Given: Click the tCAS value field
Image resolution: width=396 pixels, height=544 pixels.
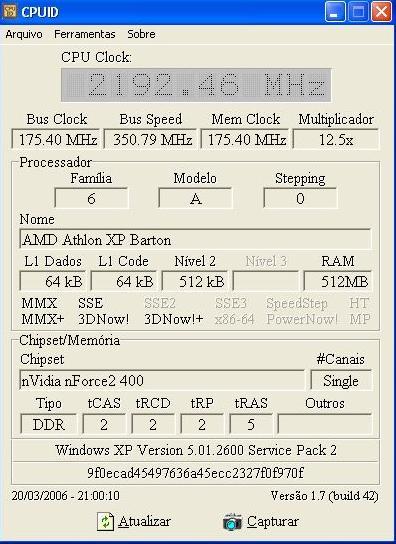Looking at the screenshot, I should pyautogui.click(x=104, y=424).
